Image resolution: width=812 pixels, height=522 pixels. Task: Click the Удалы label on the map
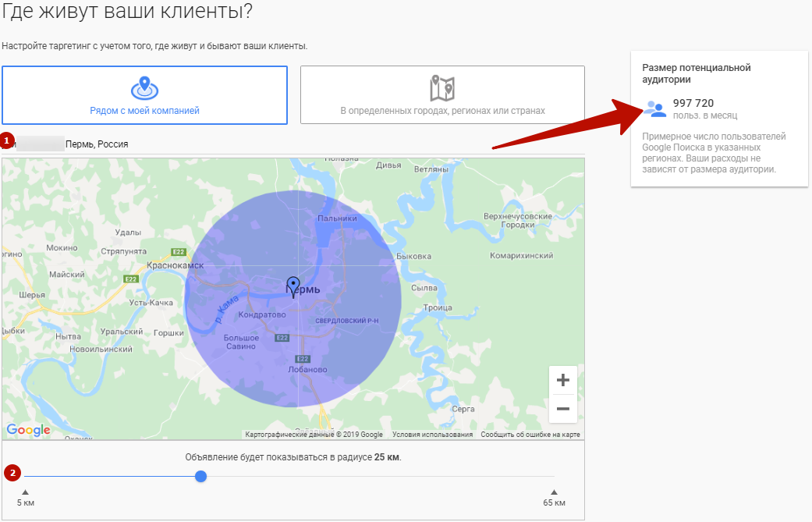[128, 232]
